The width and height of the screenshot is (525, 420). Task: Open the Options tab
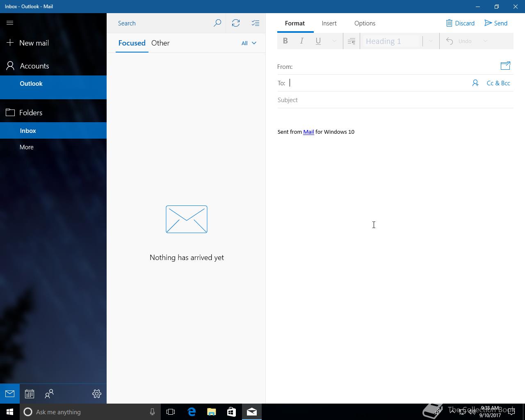click(365, 23)
